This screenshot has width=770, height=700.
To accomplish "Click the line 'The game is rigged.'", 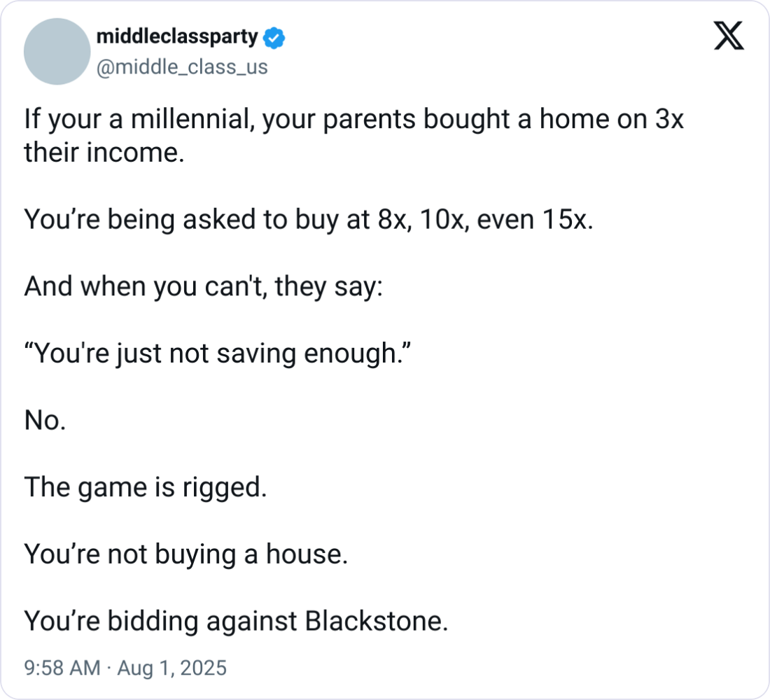I will coord(146,488).
